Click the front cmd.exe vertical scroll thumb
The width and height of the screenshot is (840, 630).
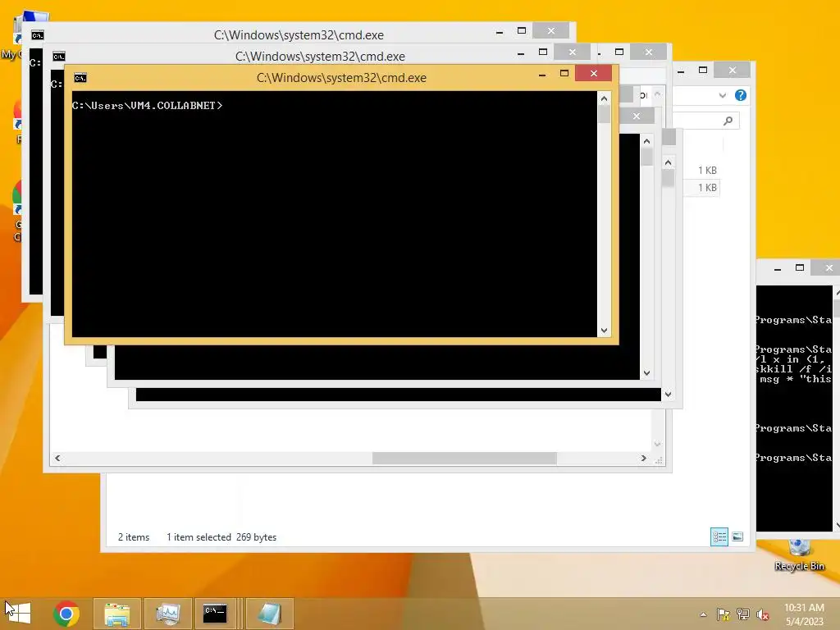(x=604, y=115)
